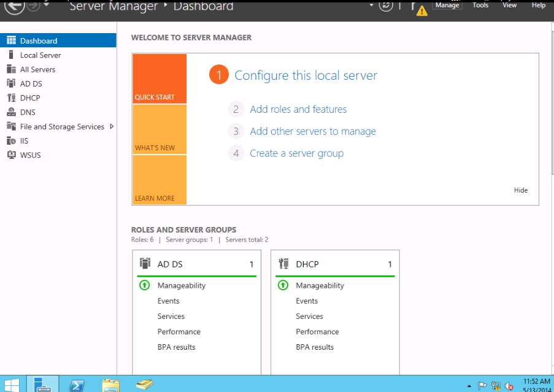Screen dimensions: 554x392
Task: Click the orange step 1 circle
Action: tap(218, 75)
